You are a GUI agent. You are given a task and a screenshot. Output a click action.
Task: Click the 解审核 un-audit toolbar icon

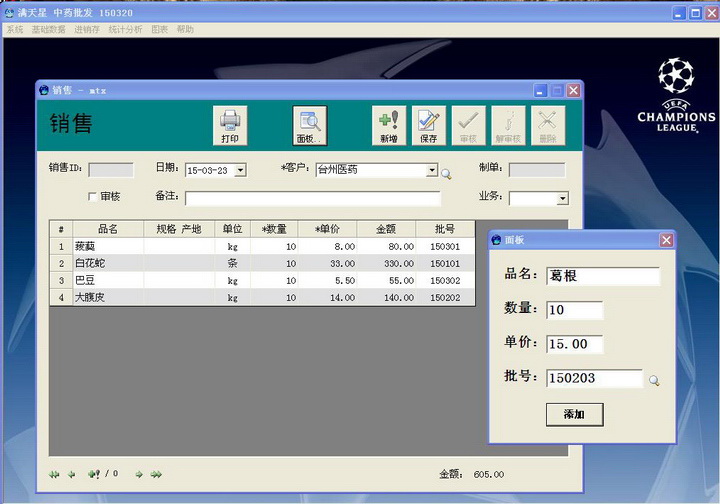[508, 126]
